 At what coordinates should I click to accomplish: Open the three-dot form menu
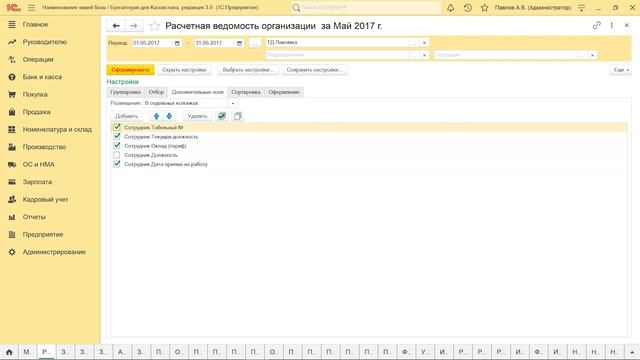(x=611, y=25)
